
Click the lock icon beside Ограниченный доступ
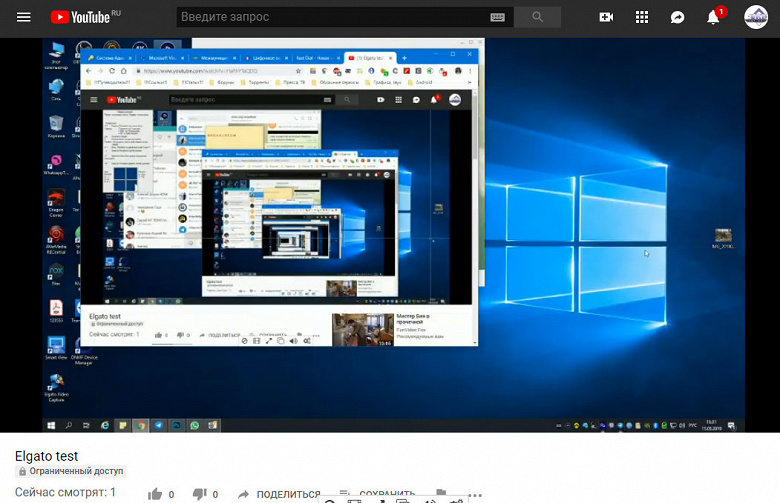click(21, 471)
